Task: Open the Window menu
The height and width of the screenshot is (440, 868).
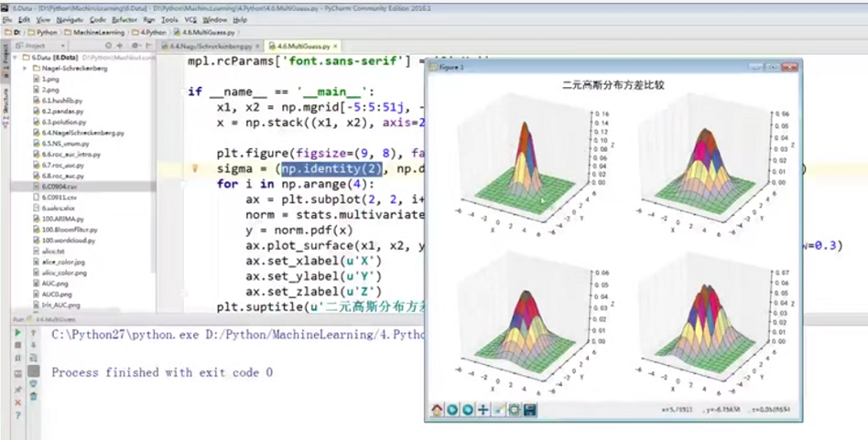Action: 215,20
